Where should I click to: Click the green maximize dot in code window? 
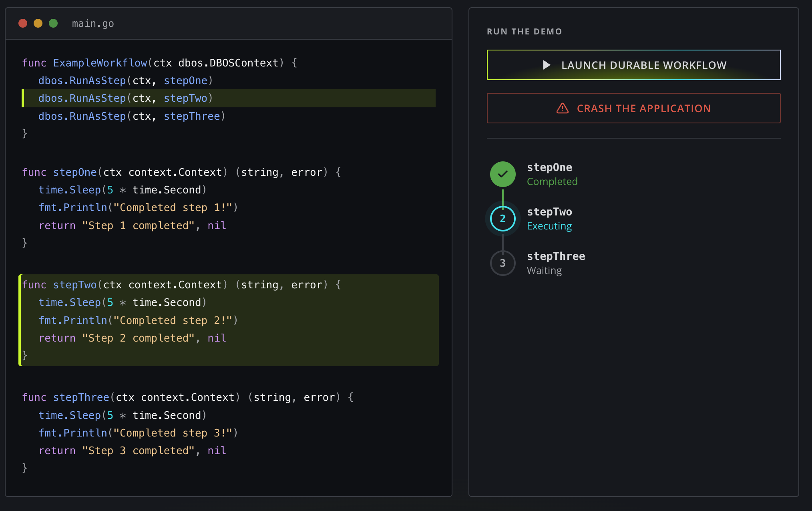(53, 23)
